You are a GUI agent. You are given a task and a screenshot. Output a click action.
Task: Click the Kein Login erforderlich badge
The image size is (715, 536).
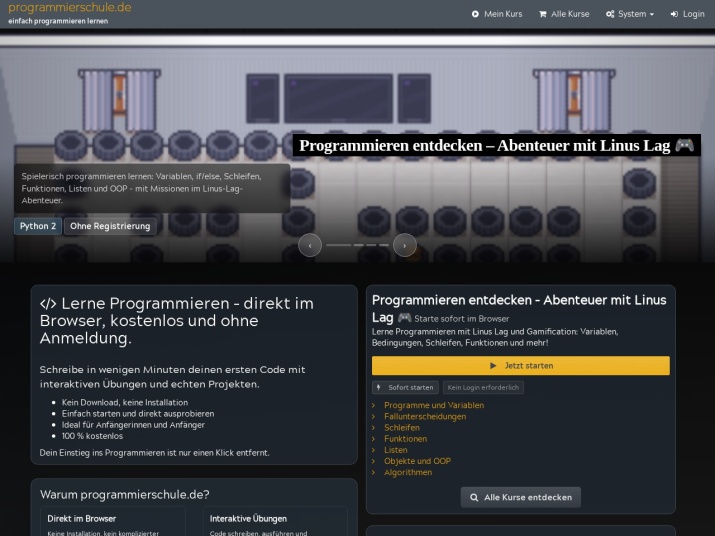483,387
